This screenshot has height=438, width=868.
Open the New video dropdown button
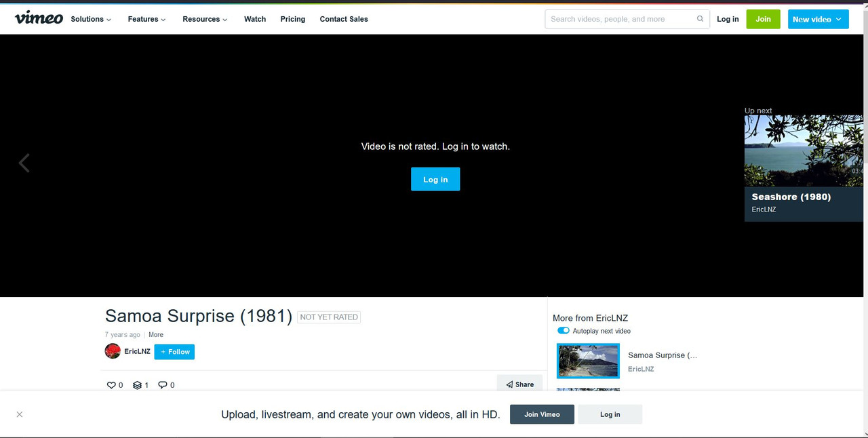coord(818,19)
